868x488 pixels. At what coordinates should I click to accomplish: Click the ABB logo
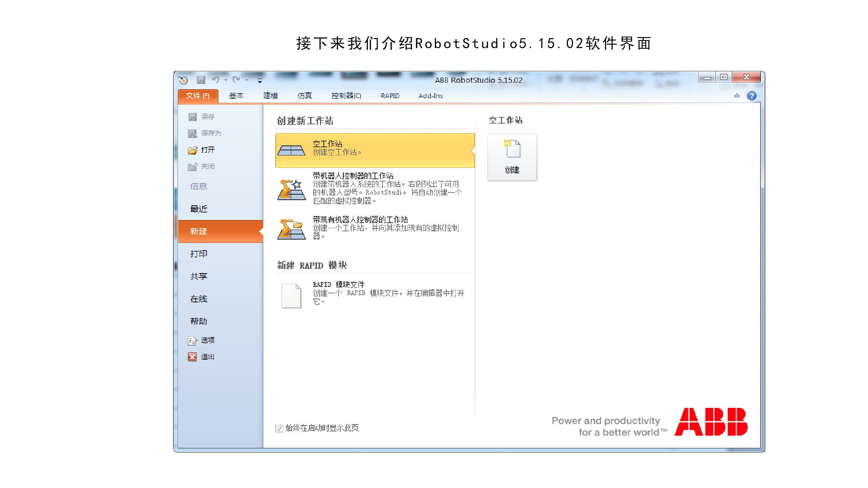(711, 422)
